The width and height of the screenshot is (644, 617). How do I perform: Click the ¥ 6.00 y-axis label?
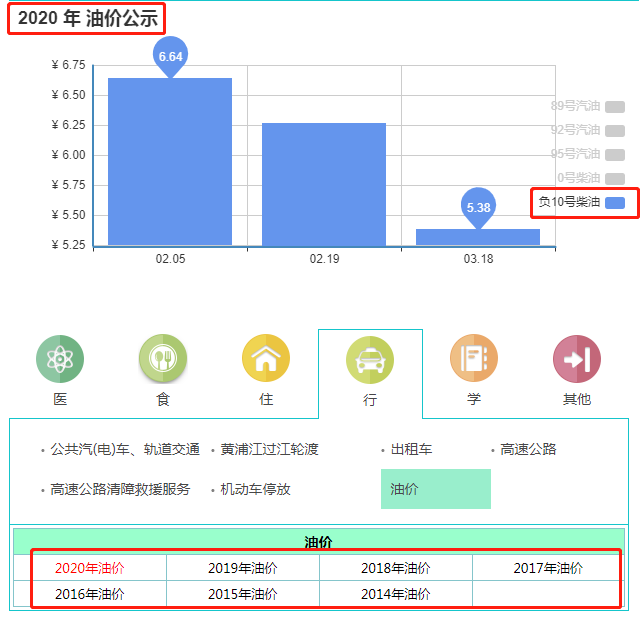tap(69, 155)
